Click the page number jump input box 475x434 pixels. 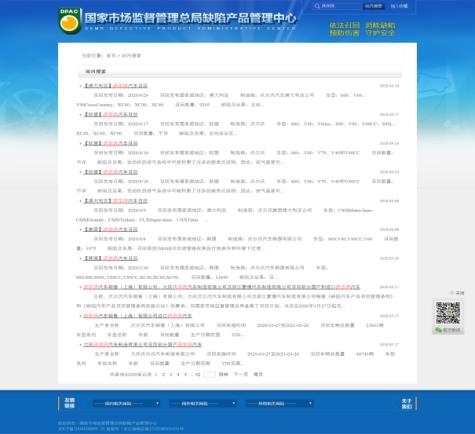click(x=209, y=374)
